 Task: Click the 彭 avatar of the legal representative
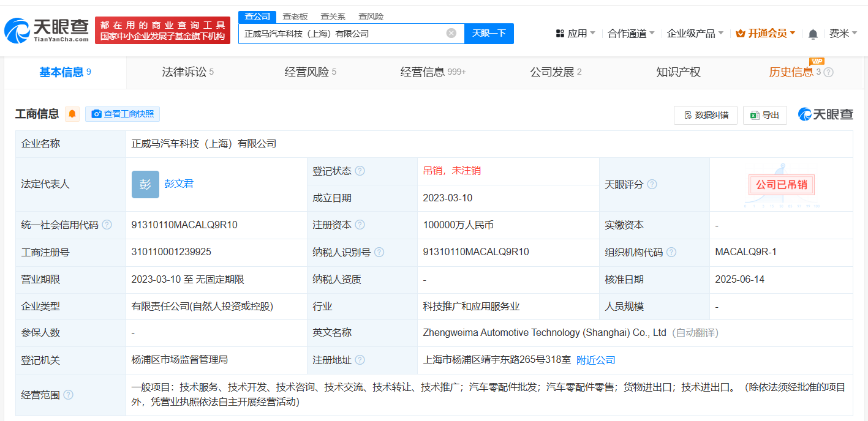[145, 184]
